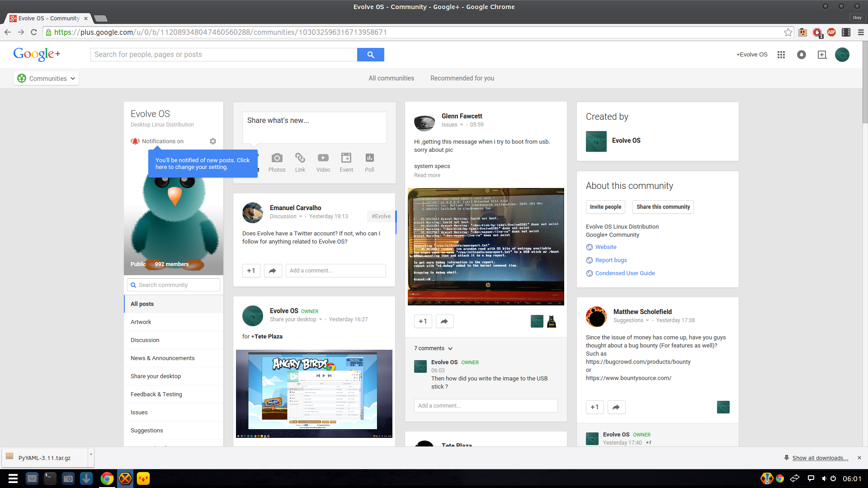
Task: Switch to All communities tab
Action: [391, 78]
